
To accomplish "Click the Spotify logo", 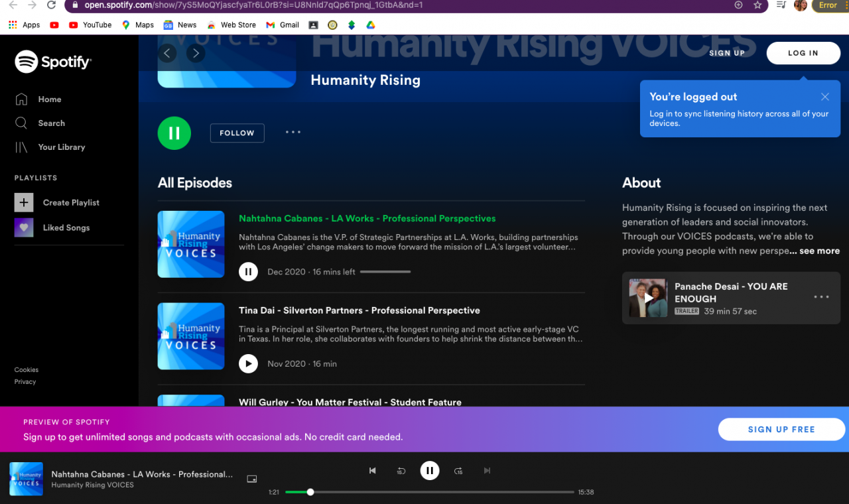I will 53,62.
